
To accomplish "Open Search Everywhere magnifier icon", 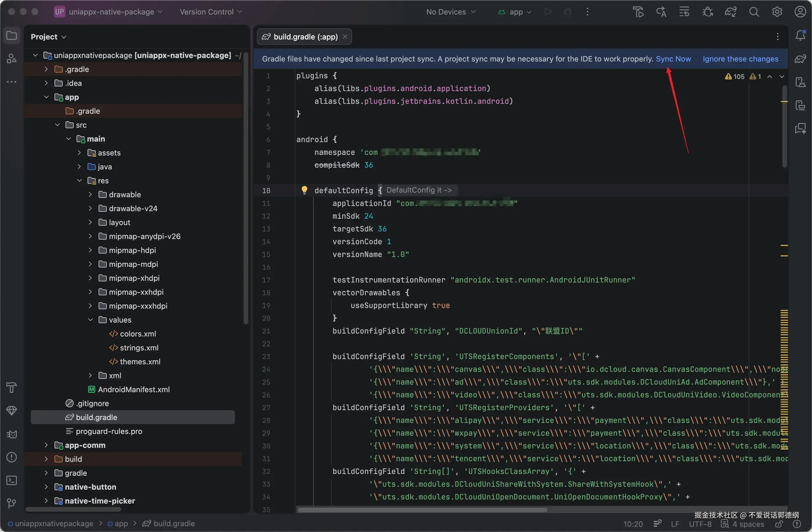I will point(754,12).
